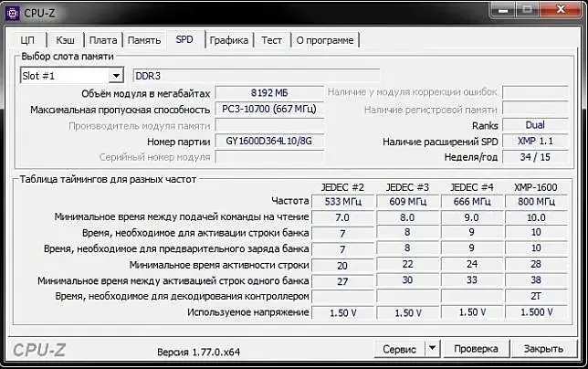588x369 pixels.
Task: Click the Сервис button
Action: click(399, 349)
